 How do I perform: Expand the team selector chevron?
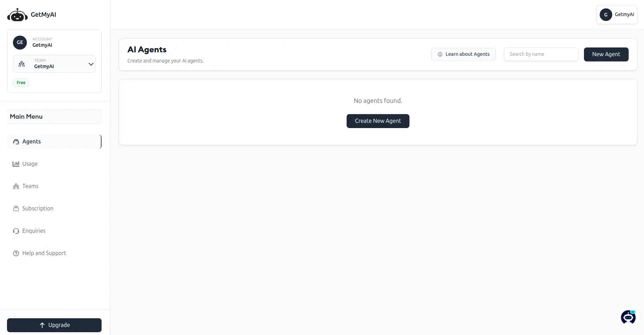(x=91, y=64)
